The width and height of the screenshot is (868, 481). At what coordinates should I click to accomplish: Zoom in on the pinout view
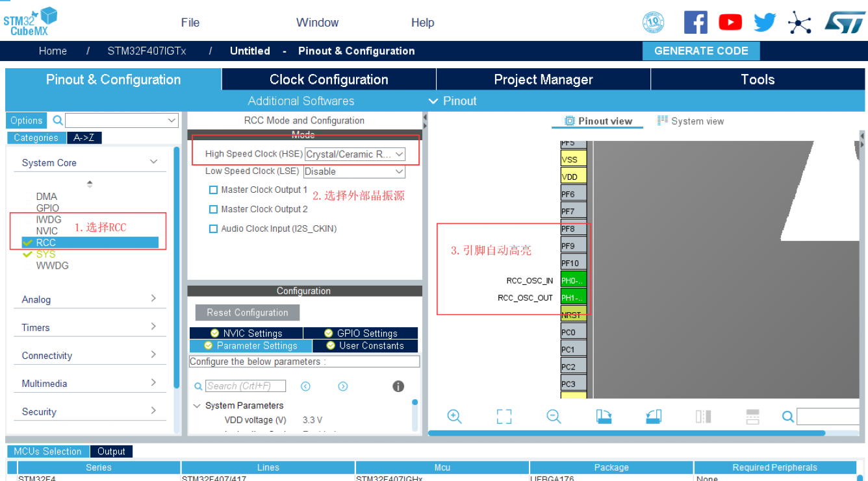455,417
